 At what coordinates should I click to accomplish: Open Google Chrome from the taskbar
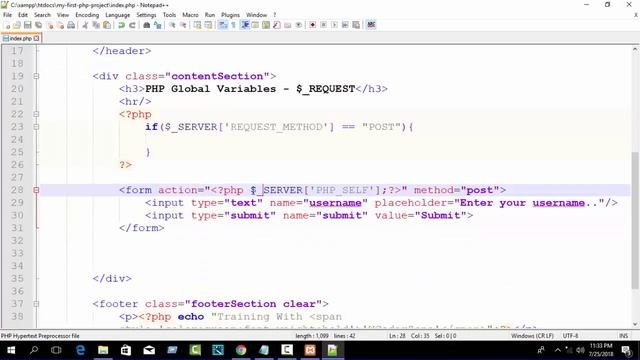point(241,350)
